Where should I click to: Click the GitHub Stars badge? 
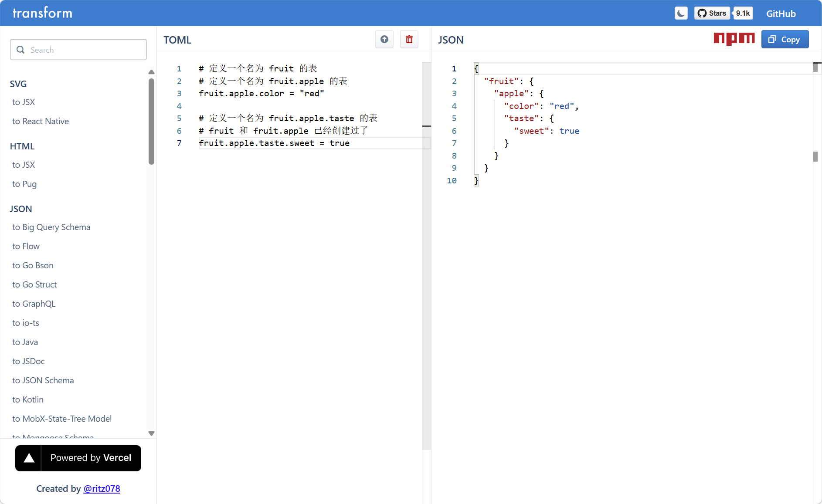712,14
